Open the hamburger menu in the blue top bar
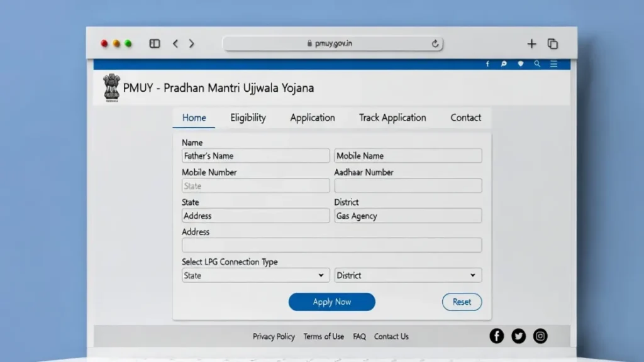 click(x=553, y=63)
